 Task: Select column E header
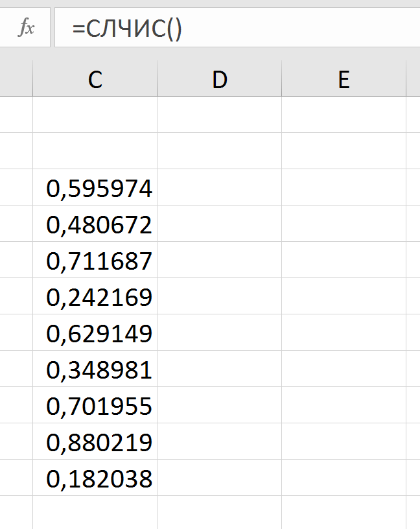344,79
